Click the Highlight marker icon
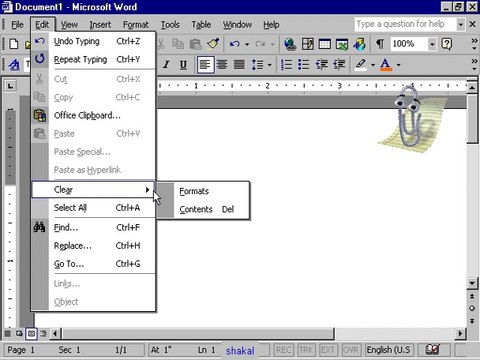Viewport: 480px width, 360px height. (361, 65)
